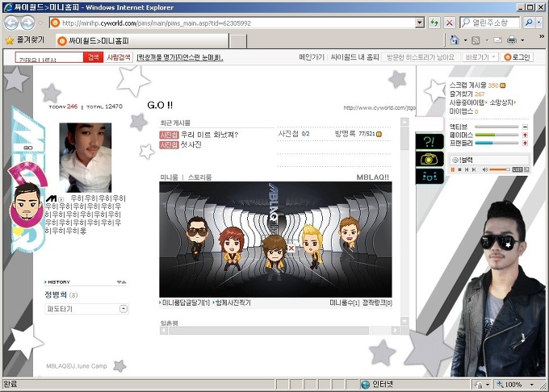Pause the music player
The image size is (549, 392).
(453, 169)
